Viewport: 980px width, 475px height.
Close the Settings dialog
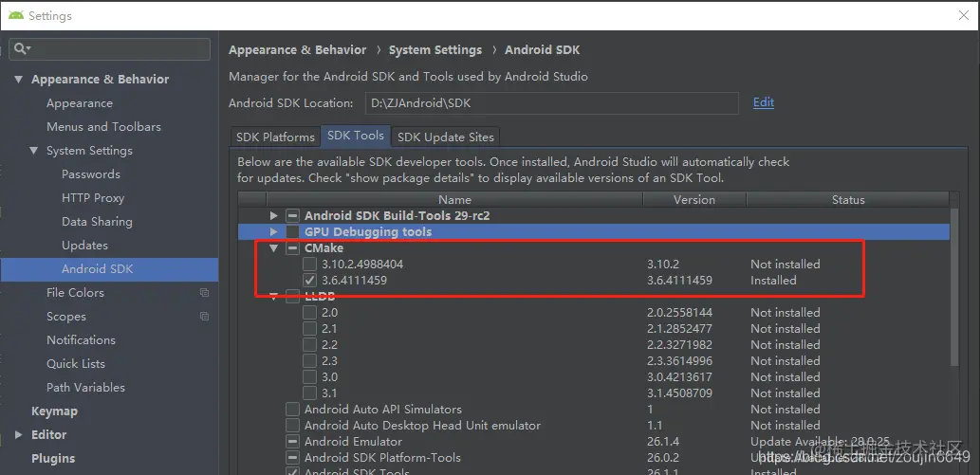point(964,15)
